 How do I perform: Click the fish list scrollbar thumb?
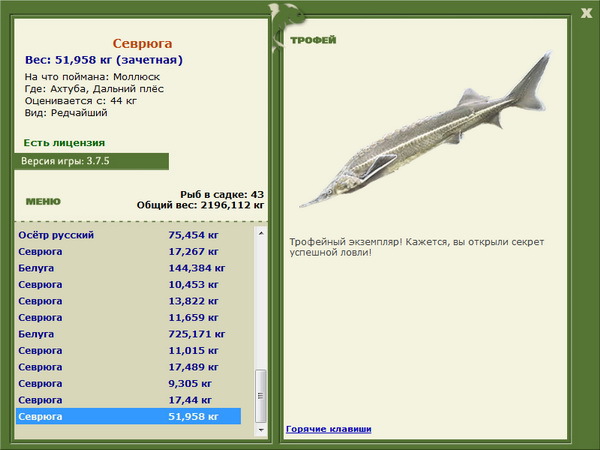tap(261, 396)
